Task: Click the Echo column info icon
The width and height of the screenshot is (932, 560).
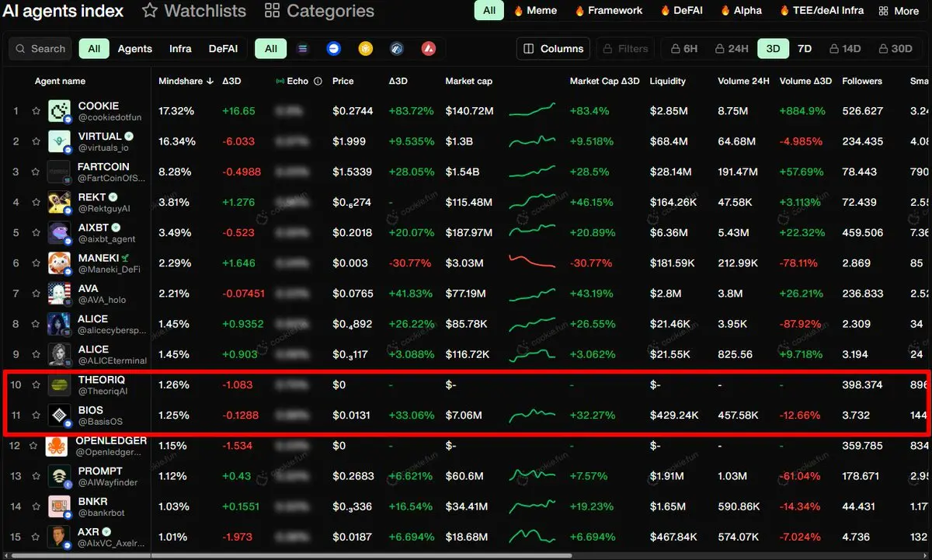Action: [x=318, y=81]
